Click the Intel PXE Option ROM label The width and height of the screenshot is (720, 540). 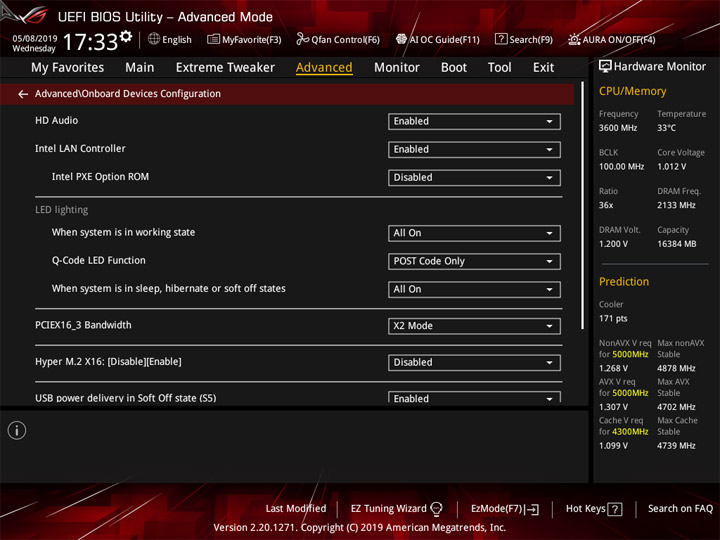100,177
